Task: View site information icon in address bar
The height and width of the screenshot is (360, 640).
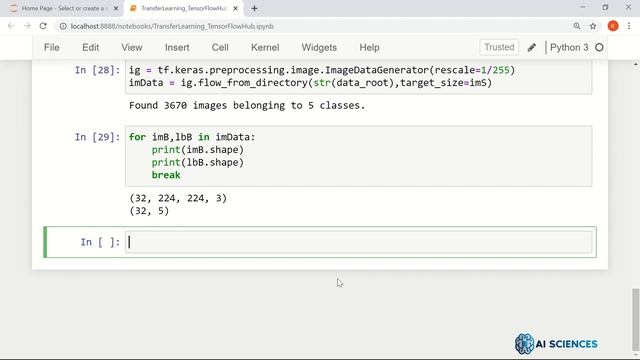Action: click(x=63, y=26)
